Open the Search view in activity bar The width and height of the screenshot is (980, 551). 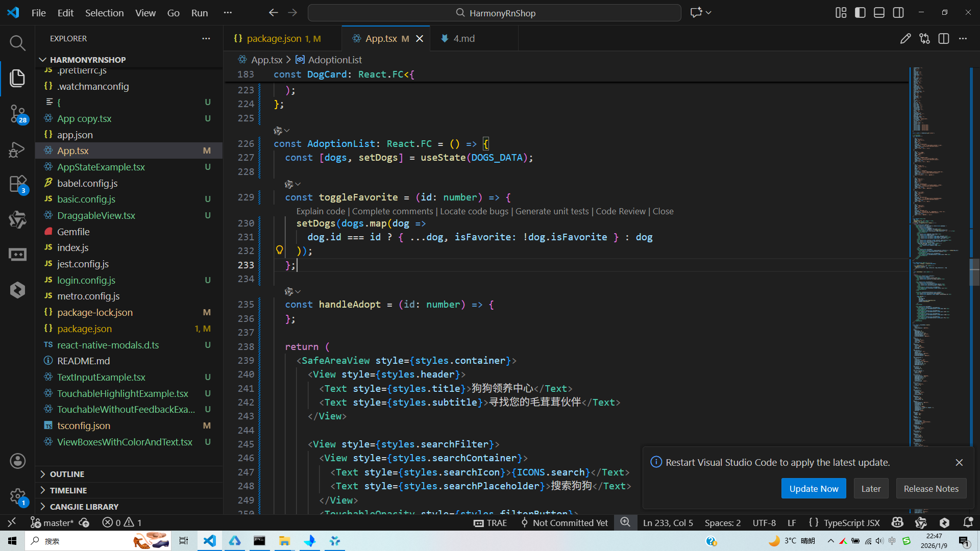17,43
